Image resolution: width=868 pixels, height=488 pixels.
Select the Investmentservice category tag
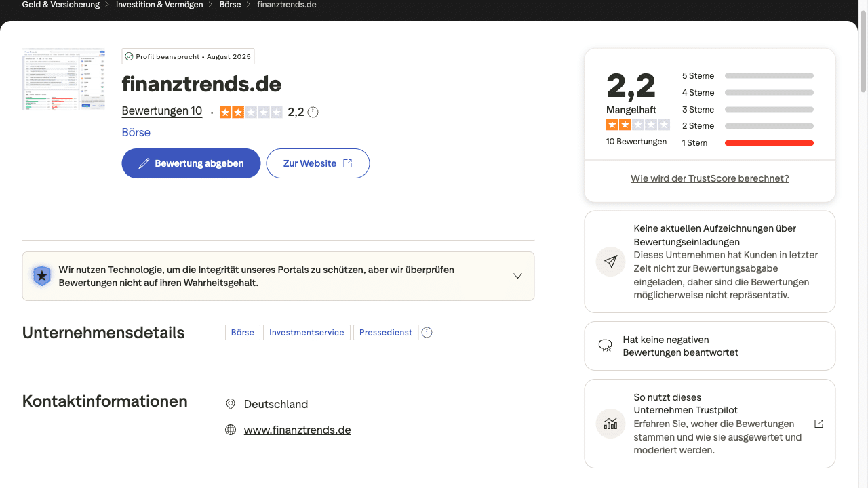307,332
